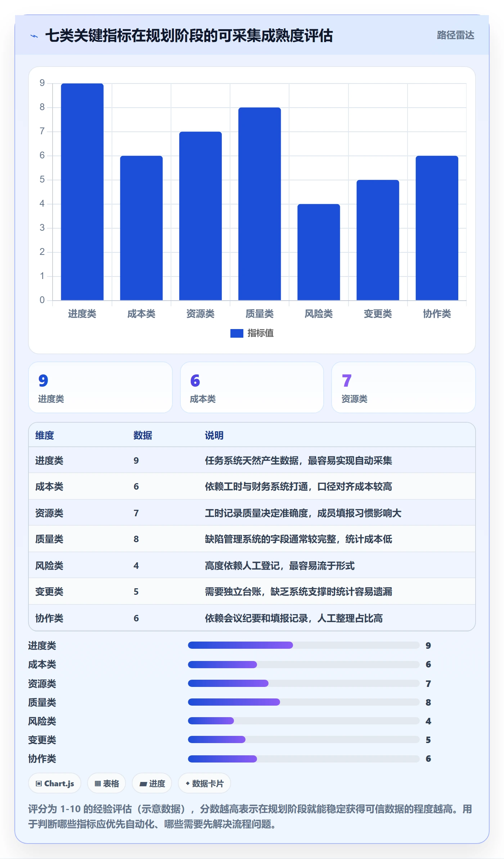Image resolution: width=504 pixels, height=859 pixels.
Task: Select the Chart.js tag chip
Action: click(x=55, y=783)
